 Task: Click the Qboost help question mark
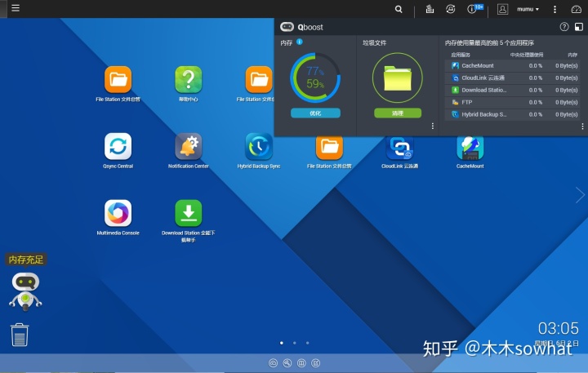pyautogui.click(x=564, y=27)
